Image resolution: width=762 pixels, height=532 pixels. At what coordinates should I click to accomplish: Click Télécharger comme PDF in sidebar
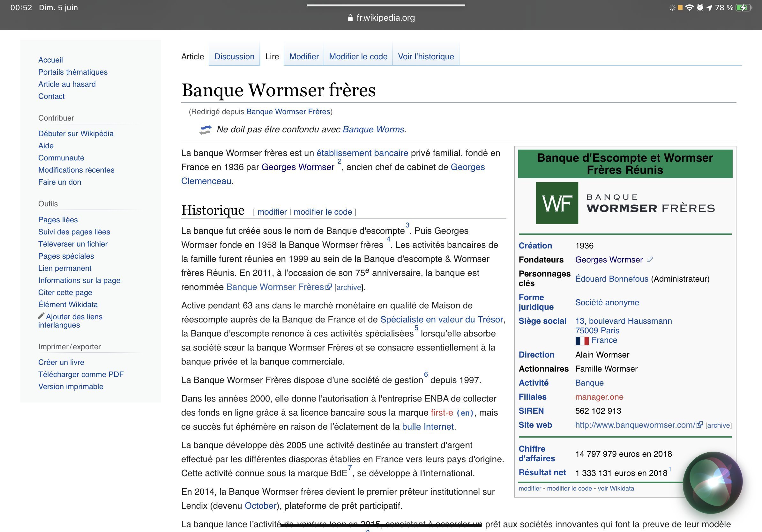tap(81, 374)
